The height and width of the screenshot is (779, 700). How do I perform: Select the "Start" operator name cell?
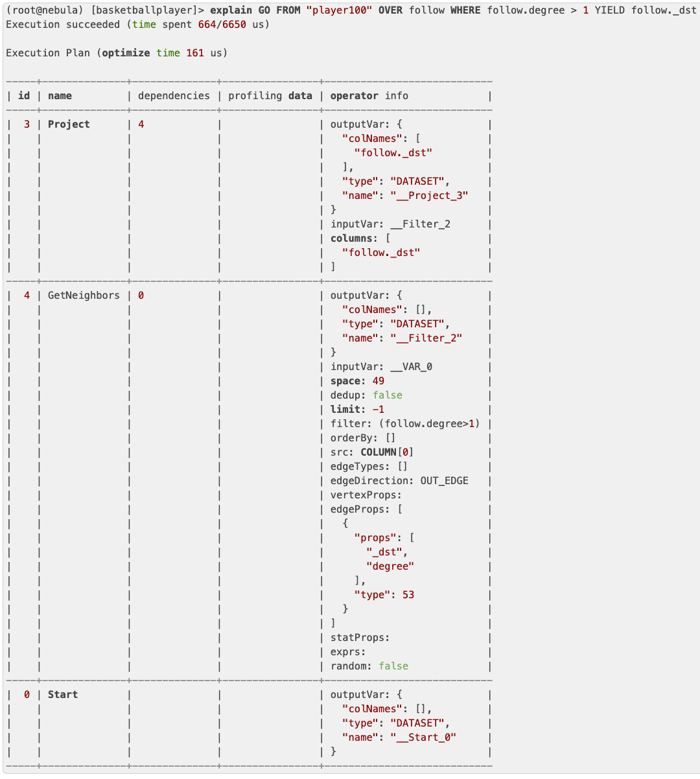click(x=63, y=695)
